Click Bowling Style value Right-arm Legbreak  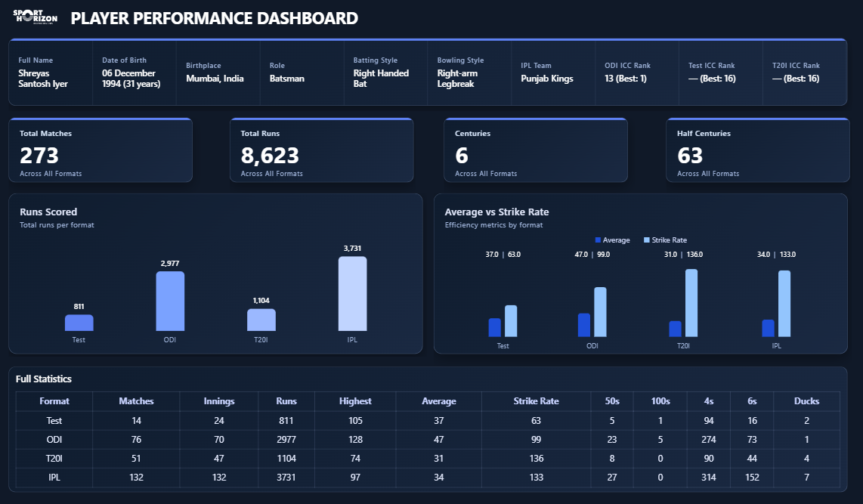[457, 79]
